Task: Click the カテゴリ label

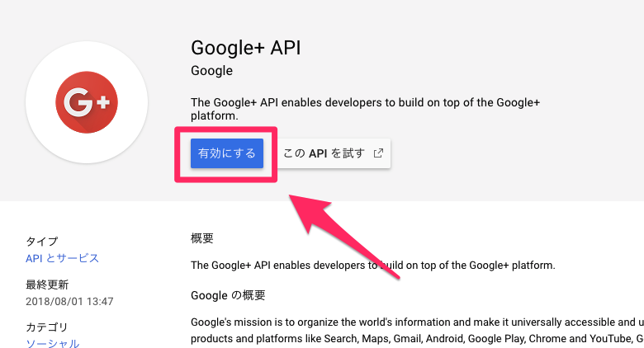Action: coord(46,327)
